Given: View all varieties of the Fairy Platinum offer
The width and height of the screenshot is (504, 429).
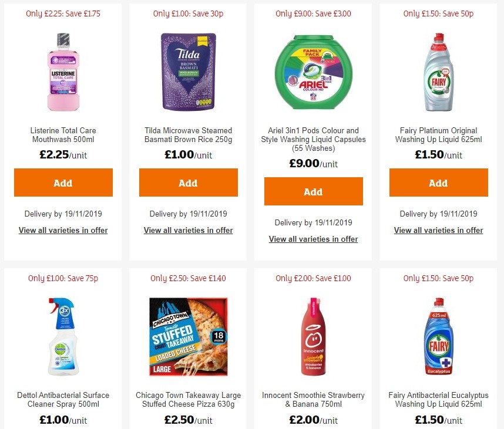Looking at the screenshot, I should click(x=438, y=230).
